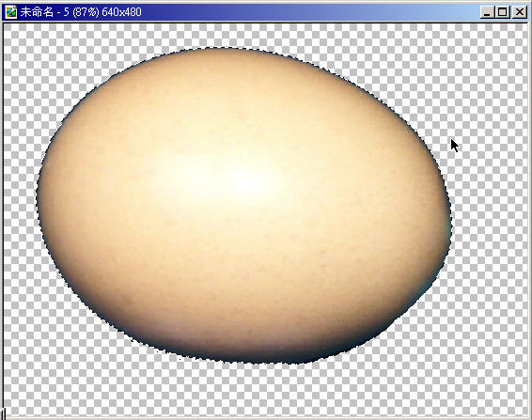Minimize the 未命名 - 5 image window

(487, 12)
